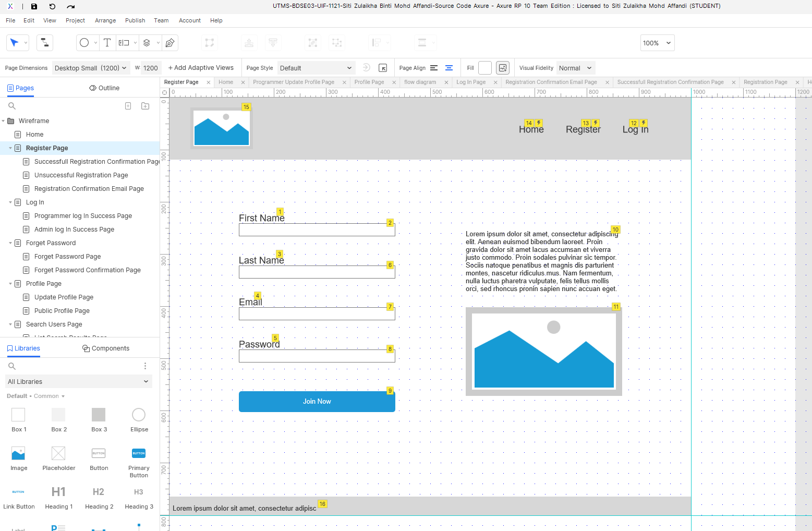This screenshot has height=531, width=812.
Task: Click the fill image picker icon
Action: click(x=503, y=68)
